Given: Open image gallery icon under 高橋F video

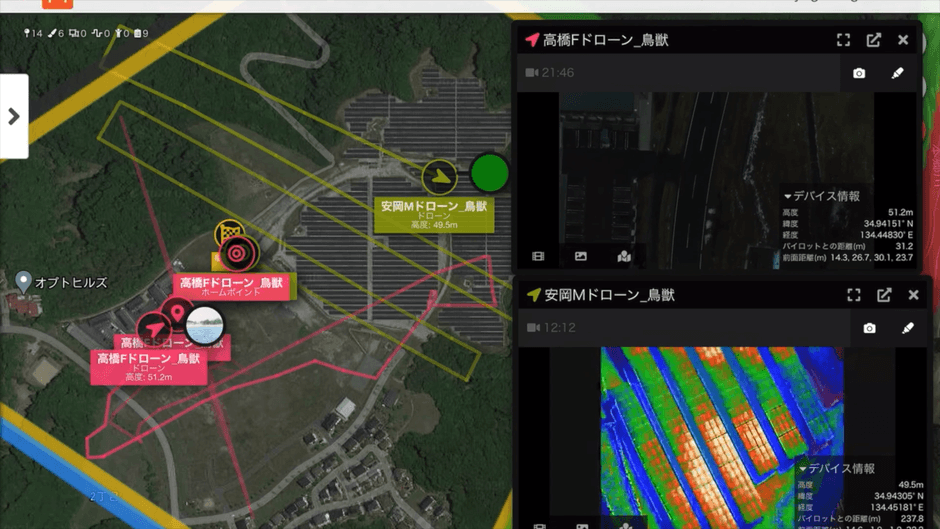Looking at the screenshot, I should pos(580,256).
